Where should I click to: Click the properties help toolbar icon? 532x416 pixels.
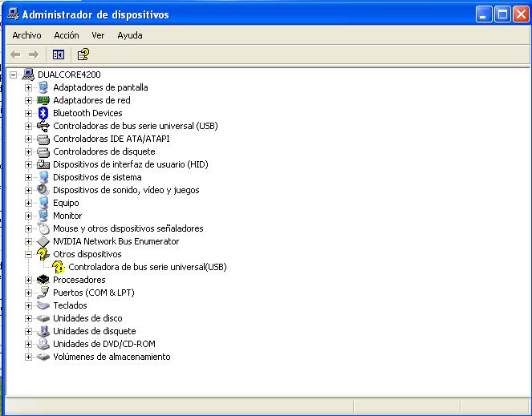click(83, 55)
